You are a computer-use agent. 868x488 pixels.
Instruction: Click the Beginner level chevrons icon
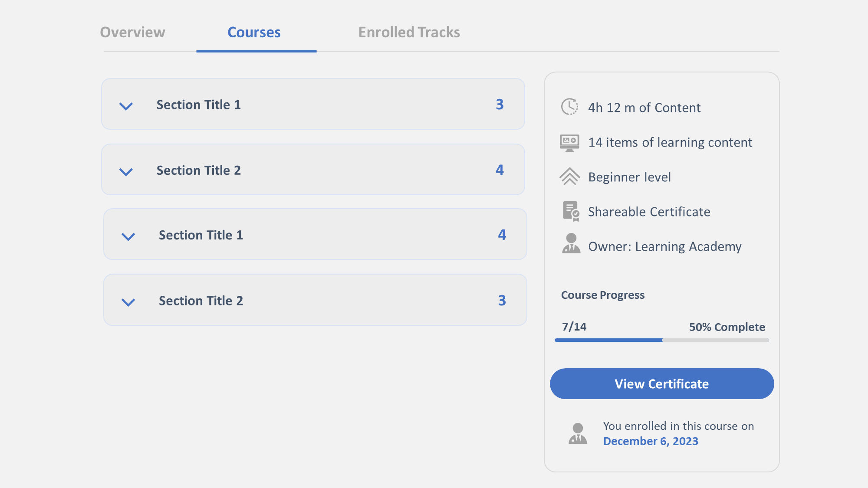569,177
